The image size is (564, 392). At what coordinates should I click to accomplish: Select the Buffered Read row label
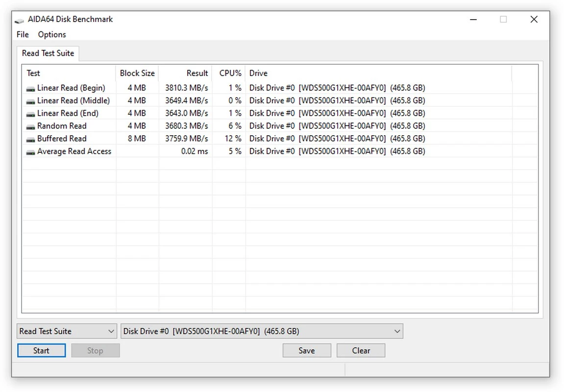click(x=62, y=139)
